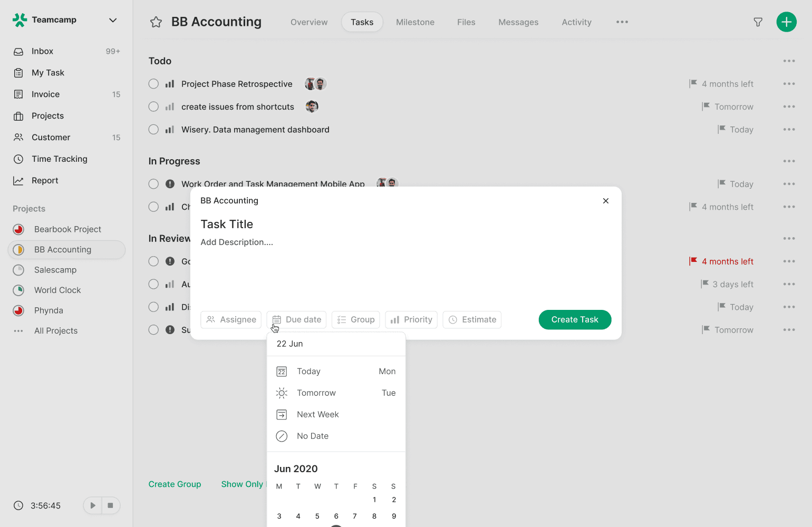Click the Create Task button
The height and width of the screenshot is (527, 812).
pos(575,319)
